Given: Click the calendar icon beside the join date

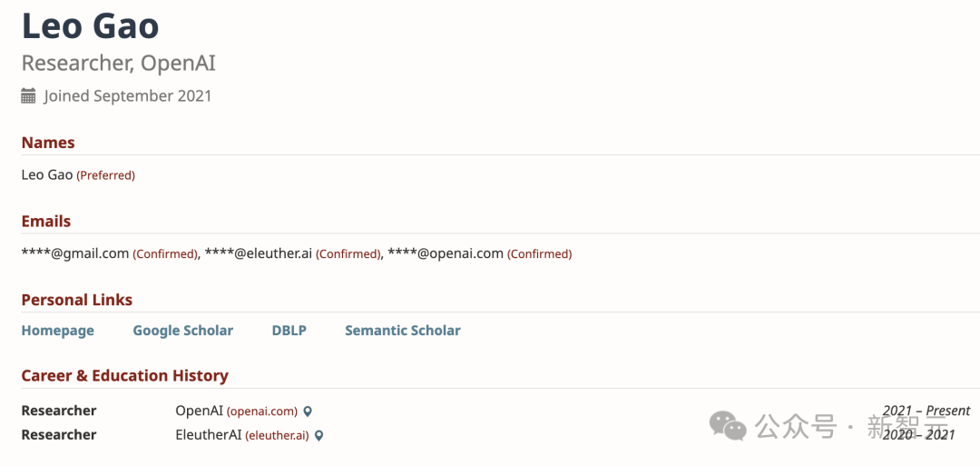Looking at the screenshot, I should pyautogui.click(x=28, y=95).
